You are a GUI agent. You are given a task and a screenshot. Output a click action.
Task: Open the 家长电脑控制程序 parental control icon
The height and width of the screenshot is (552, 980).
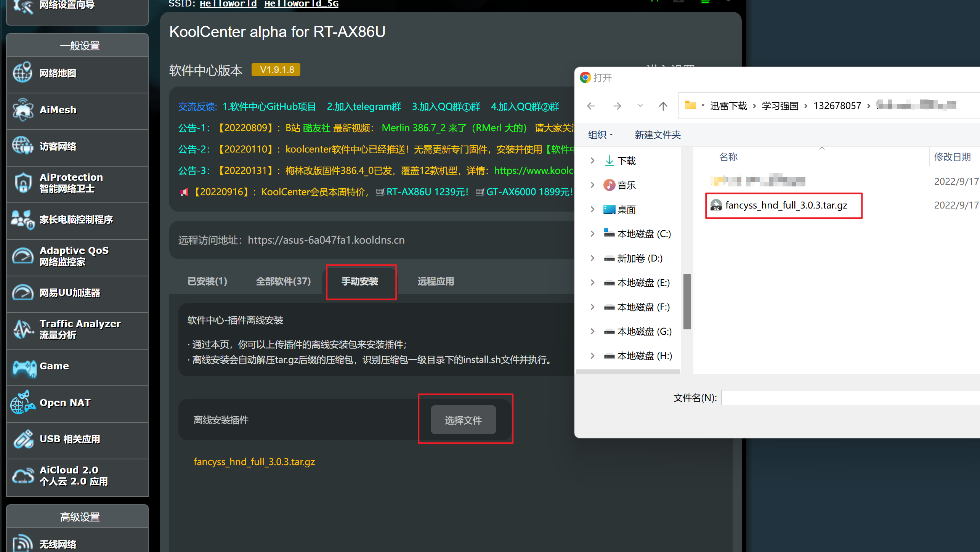(22, 220)
